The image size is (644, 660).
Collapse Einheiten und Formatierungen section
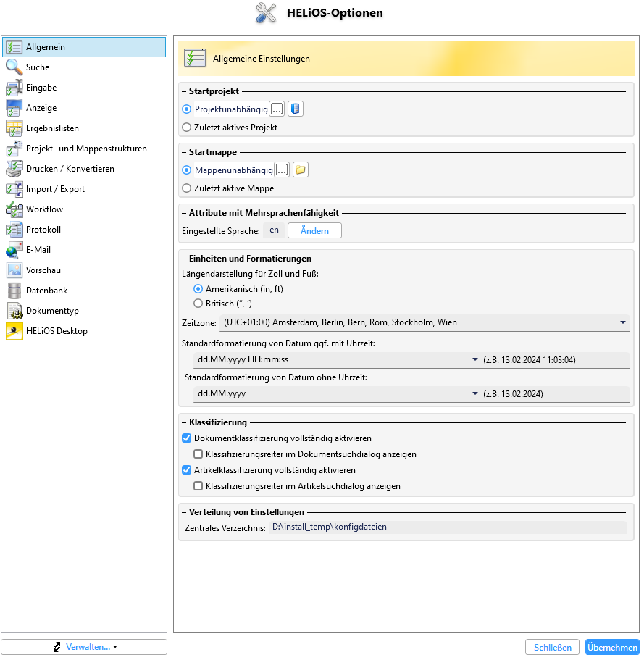click(184, 259)
